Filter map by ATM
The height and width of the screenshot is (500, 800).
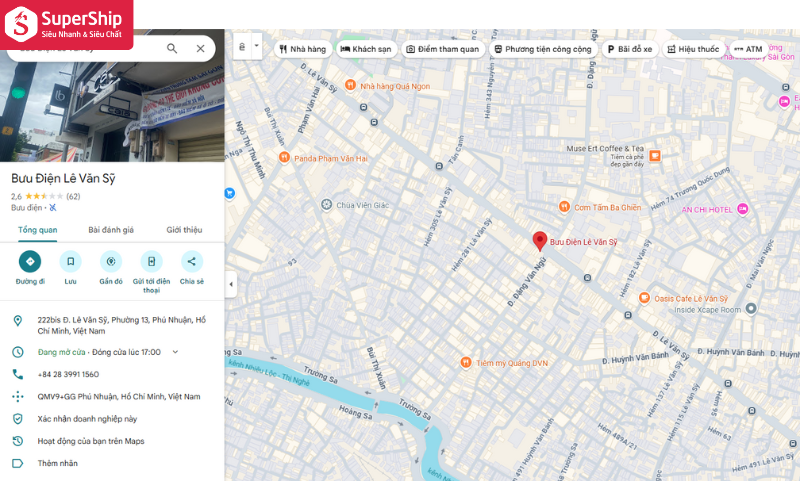(748, 49)
